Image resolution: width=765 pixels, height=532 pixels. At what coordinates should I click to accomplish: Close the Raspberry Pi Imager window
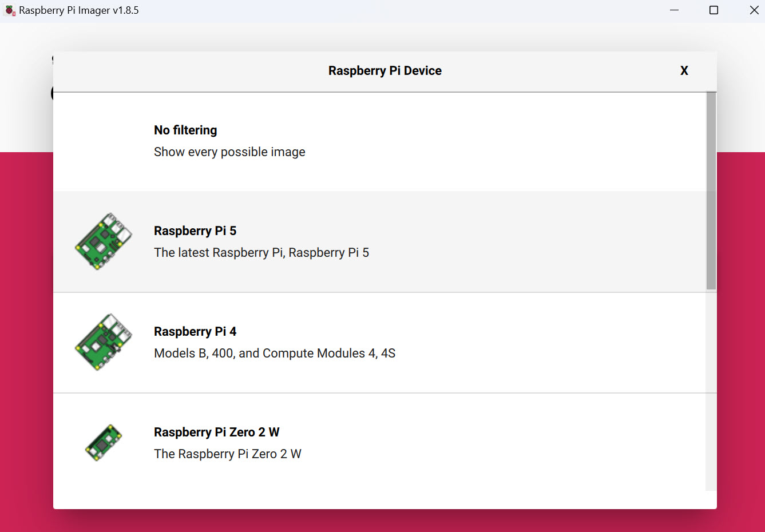tap(754, 10)
